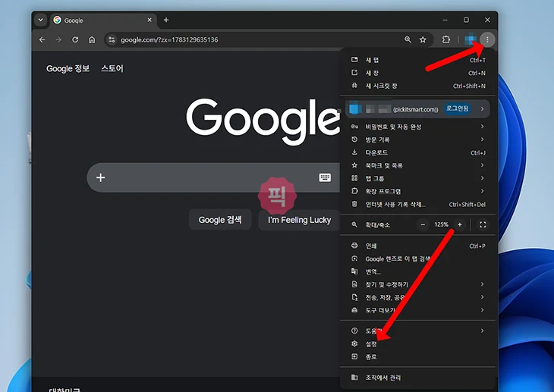Select 새 창 menu item
554x392 pixels.
tap(418, 73)
